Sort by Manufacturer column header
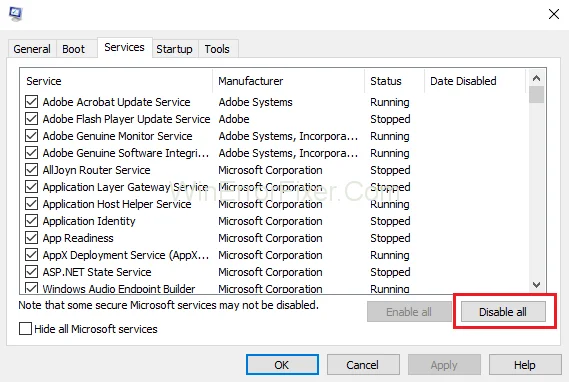Screen dimensions: 569x382 [x=288, y=81]
